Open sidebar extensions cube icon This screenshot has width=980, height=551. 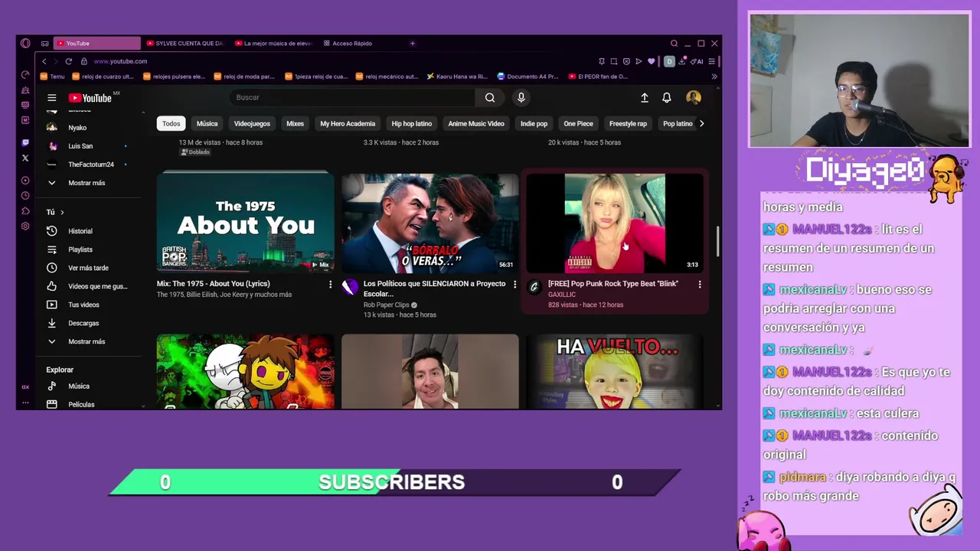pyautogui.click(x=25, y=211)
